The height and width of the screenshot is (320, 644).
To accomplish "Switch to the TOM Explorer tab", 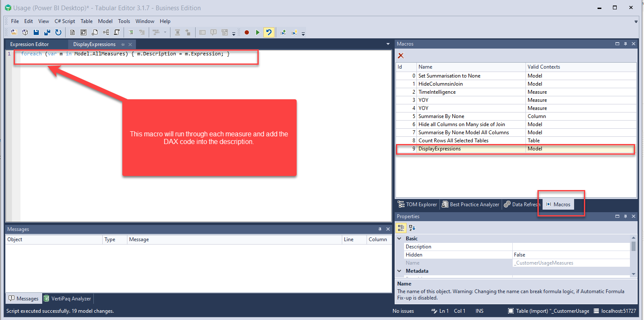I will pos(417,205).
